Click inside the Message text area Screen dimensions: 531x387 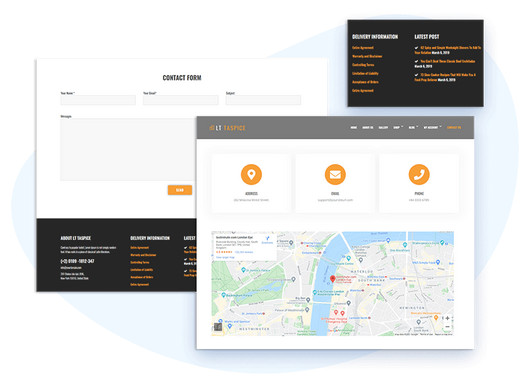128,149
